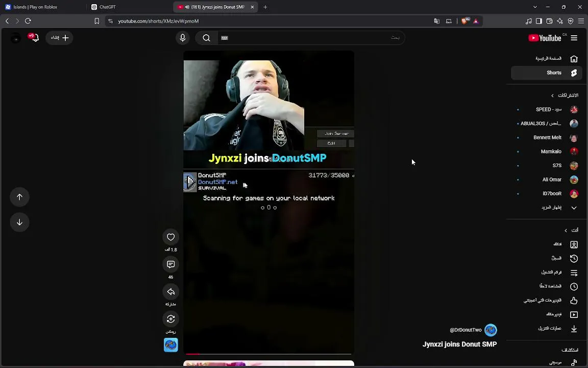Like the short with the heart icon
The width and height of the screenshot is (588, 368).
pos(170,237)
